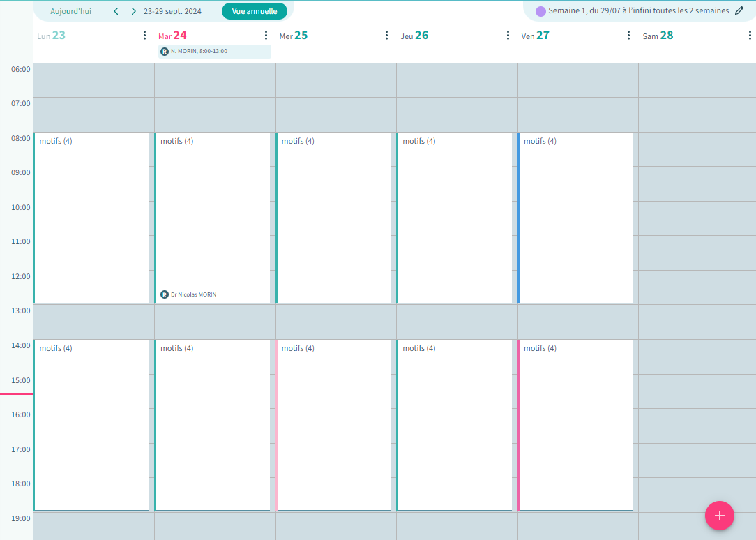Open the three-dot menu for Lun 23
756x540 pixels.
pyautogui.click(x=144, y=36)
